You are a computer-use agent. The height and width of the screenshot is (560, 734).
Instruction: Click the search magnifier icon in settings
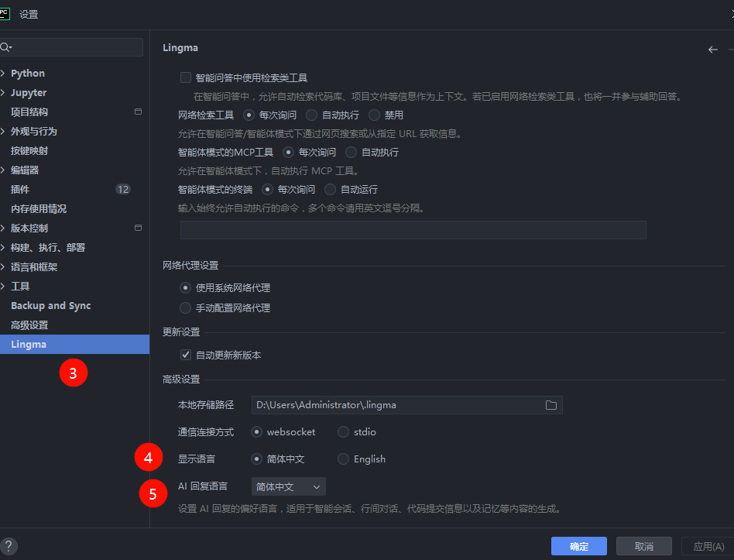tap(5, 47)
